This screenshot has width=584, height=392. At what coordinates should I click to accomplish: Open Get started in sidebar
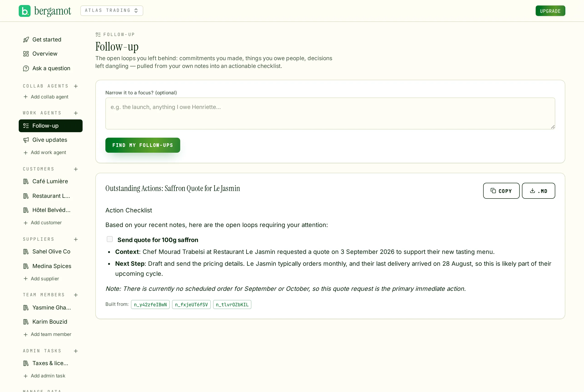51,39
